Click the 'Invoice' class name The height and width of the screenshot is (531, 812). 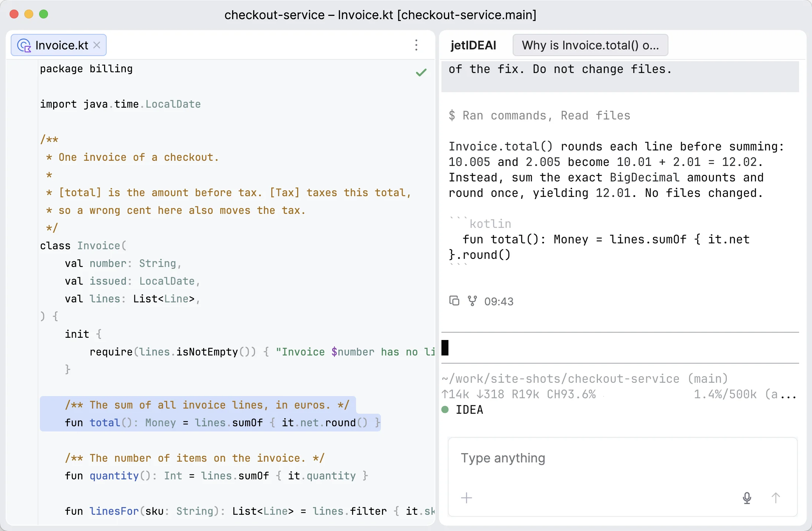pyautogui.click(x=99, y=246)
